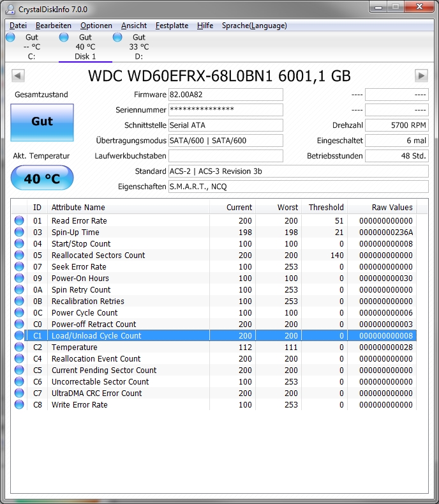
Task: Click the Attribute Name column header
Action: click(x=128, y=208)
